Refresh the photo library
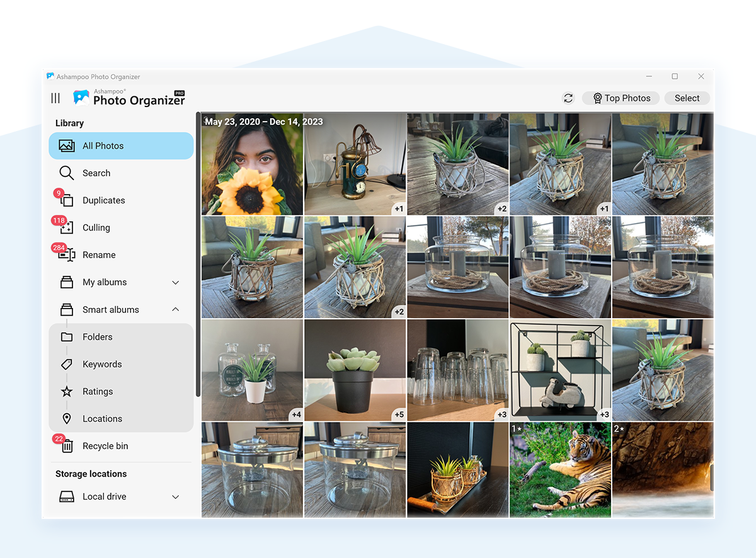 coord(568,98)
